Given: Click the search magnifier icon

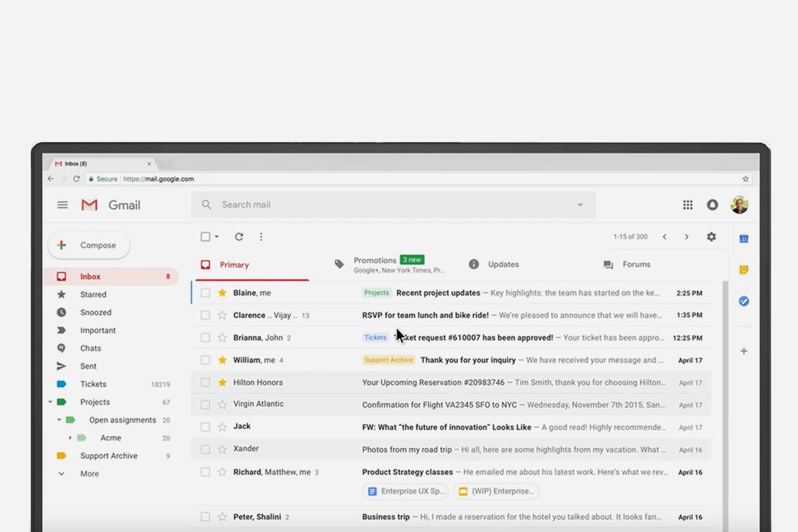Looking at the screenshot, I should (x=207, y=204).
